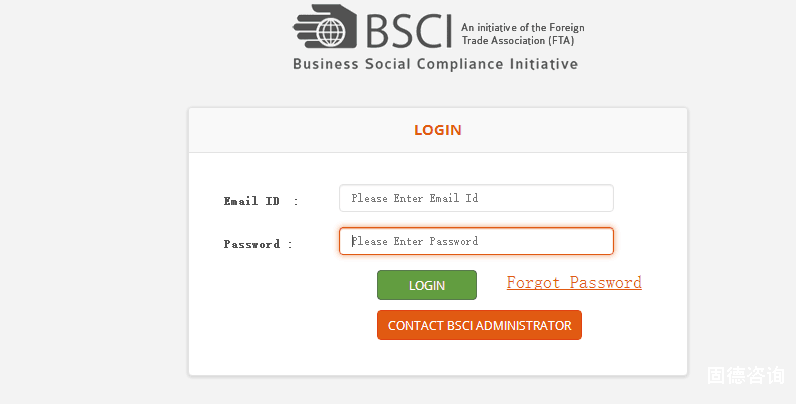Focus the Password input field
This screenshot has width=796, height=404.
coord(540,241)
